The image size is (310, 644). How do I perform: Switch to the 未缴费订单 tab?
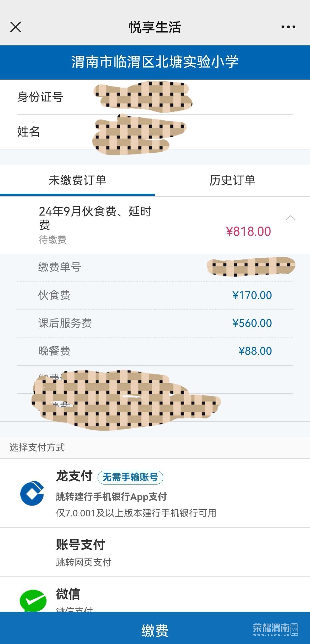pos(77,180)
